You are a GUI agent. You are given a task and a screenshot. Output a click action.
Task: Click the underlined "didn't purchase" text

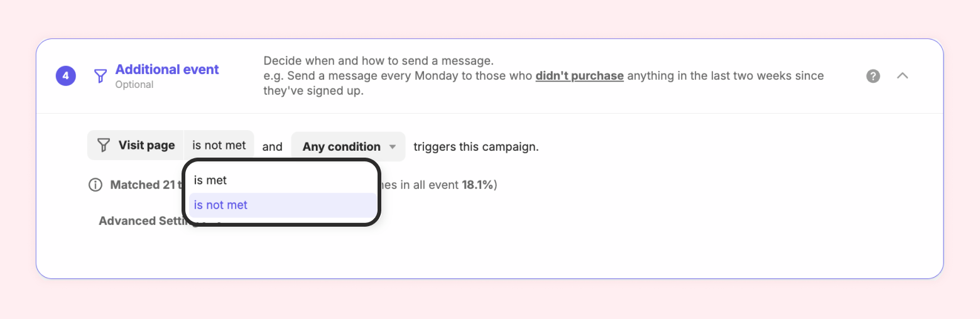pyautogui.click(x=579, y=76)
